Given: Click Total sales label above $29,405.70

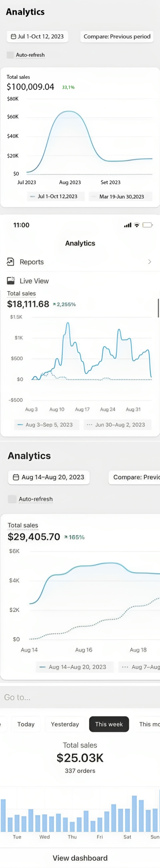Looking at the screenshot, I should (23, 525).
